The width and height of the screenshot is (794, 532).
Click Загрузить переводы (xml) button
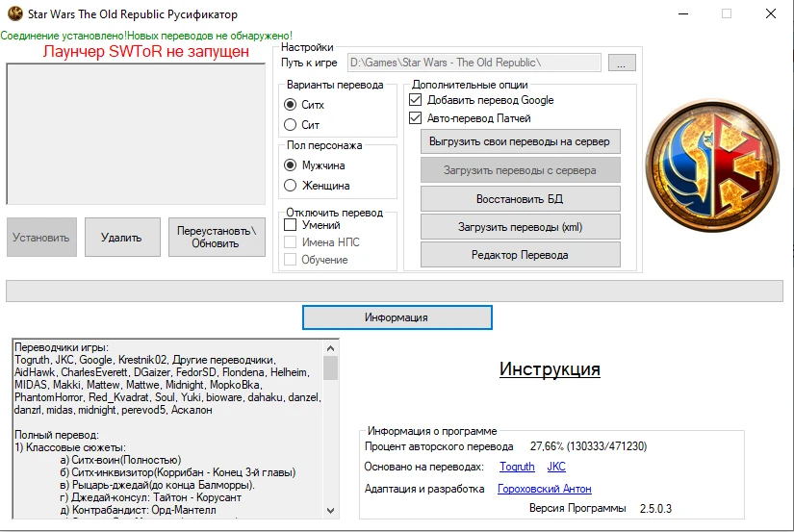[x=520, y=227]
